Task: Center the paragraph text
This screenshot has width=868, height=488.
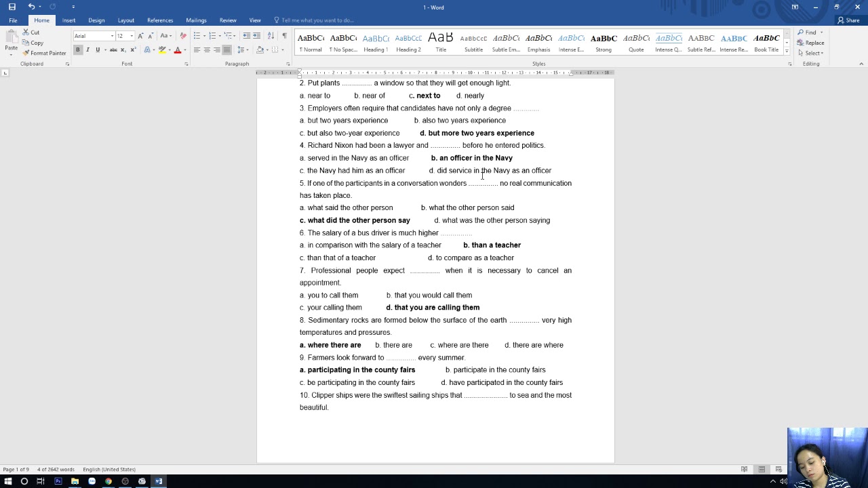Action: tap(207, 50)
